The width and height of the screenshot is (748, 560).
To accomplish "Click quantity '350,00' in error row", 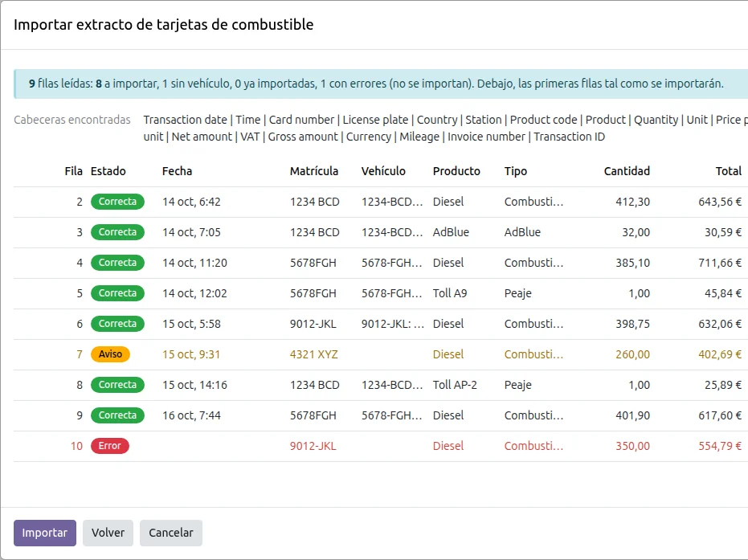I will (632, 446).
